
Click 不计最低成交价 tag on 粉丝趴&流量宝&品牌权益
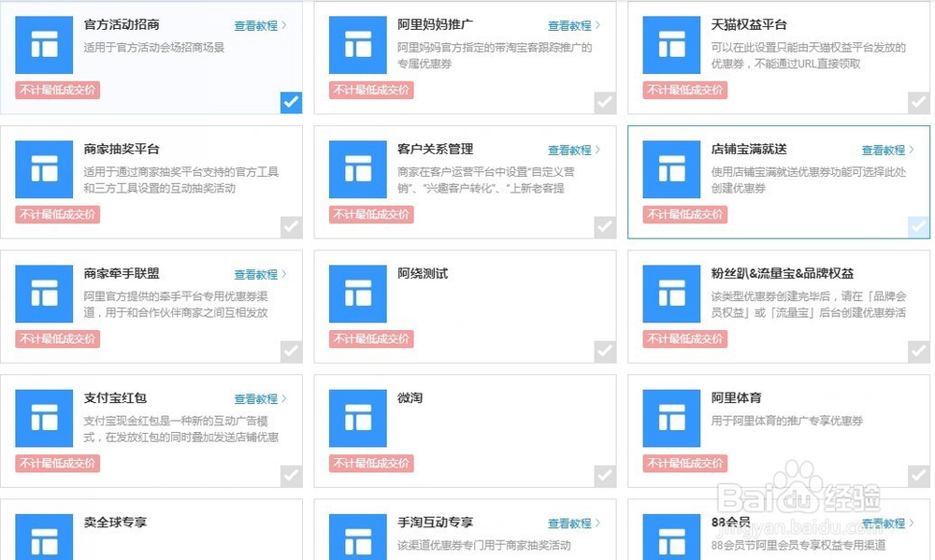coord(684,338)
